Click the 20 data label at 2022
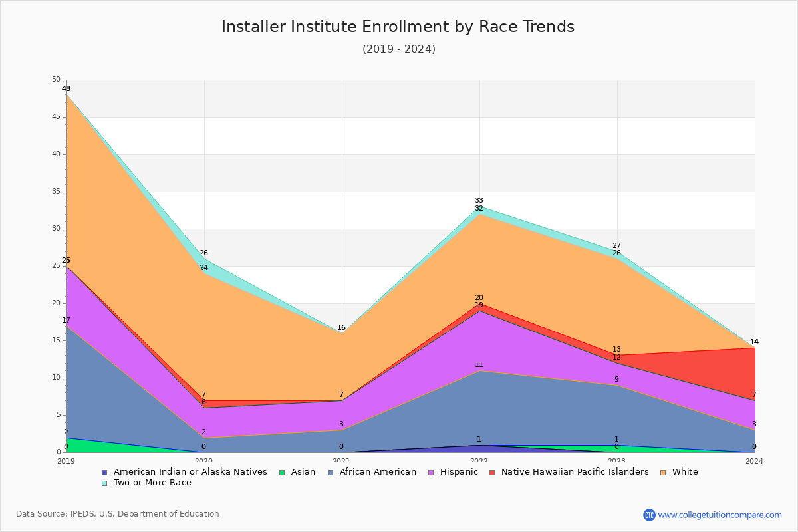The image size is (798, 532). point(479,298)
